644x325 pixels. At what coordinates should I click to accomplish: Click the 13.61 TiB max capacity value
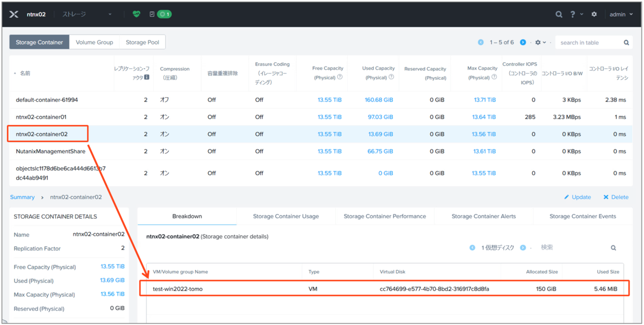tap(485, 151)
